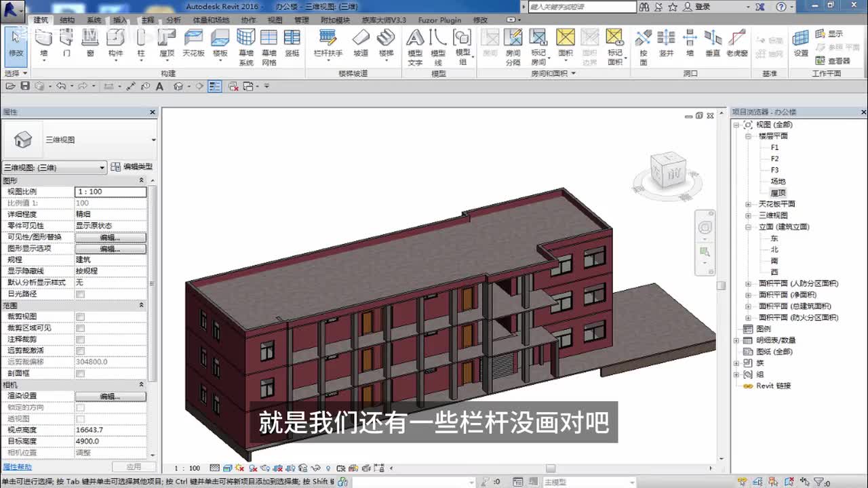
Task: Expand the 面积平面 (净面积) node
Action: pos(749,295)
